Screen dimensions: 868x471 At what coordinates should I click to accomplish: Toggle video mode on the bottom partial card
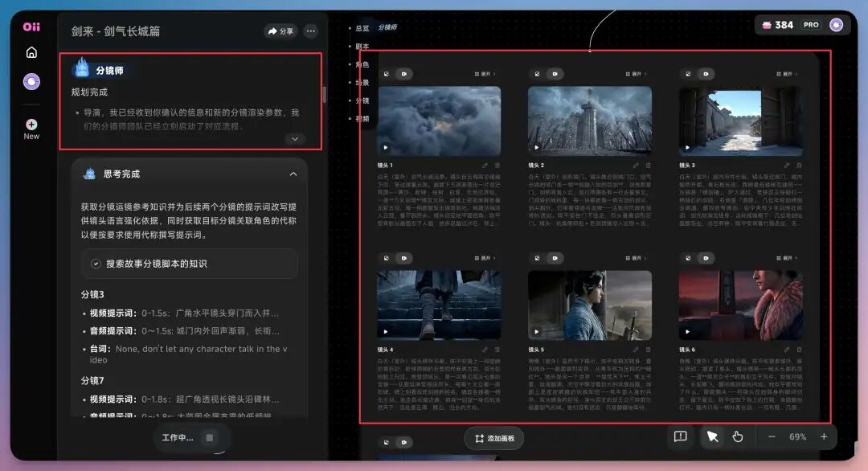[404, 442]
